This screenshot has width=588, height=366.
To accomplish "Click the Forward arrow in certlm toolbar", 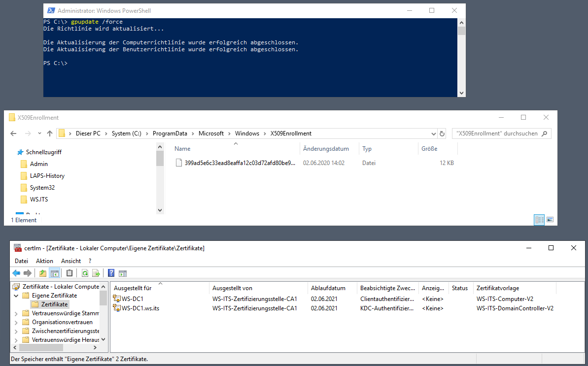I will 28,273.
